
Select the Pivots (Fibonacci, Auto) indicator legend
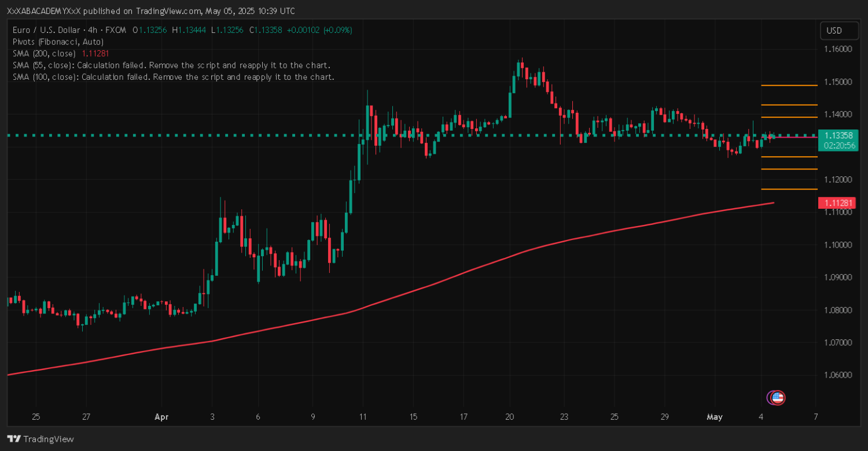(x=58, y=42)
